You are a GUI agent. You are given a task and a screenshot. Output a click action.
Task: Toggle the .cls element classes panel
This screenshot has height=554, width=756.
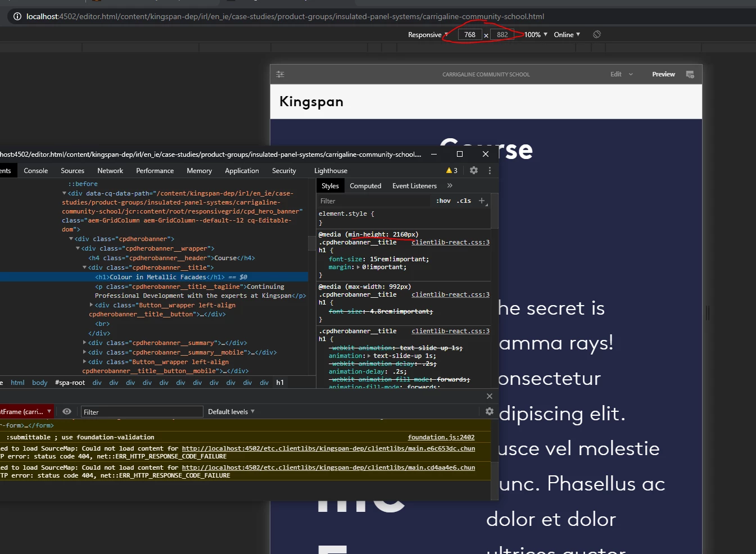(464, 201)
